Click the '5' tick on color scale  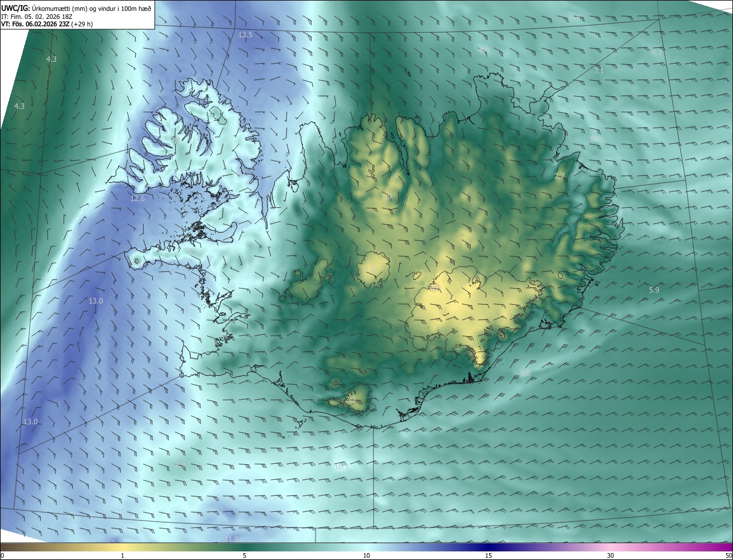(x=245, y=555)
